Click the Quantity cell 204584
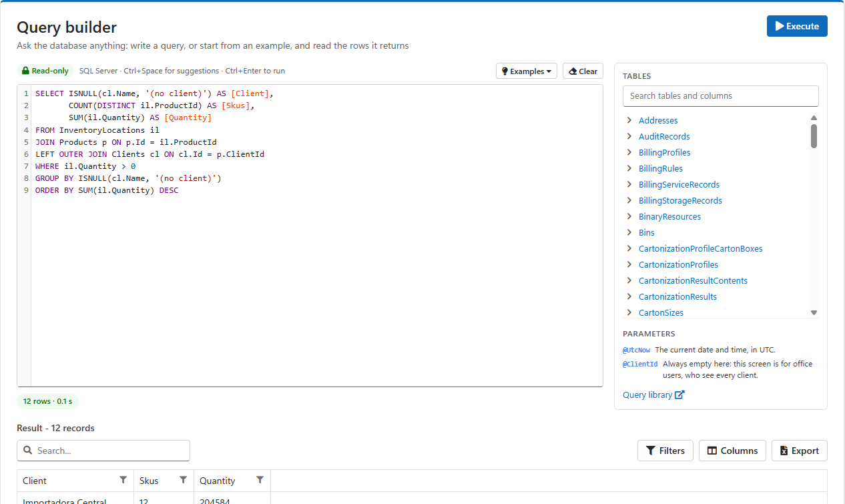 pos(215,501)
